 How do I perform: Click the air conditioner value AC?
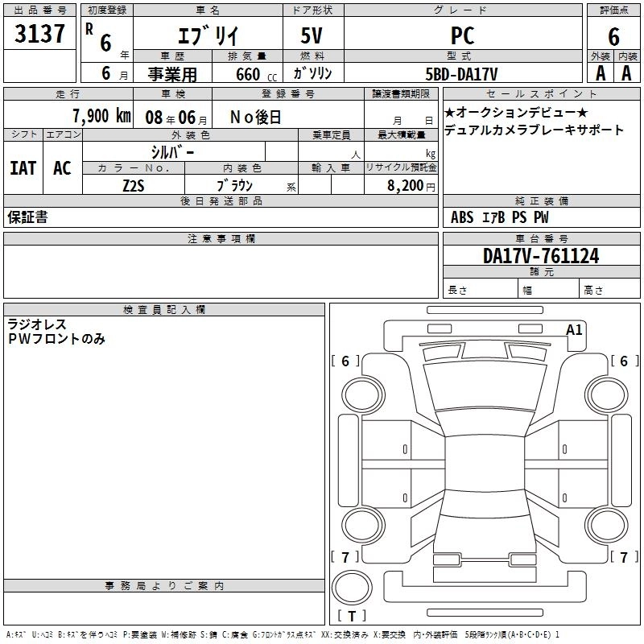pyautogui.click(x=63, y=168)
